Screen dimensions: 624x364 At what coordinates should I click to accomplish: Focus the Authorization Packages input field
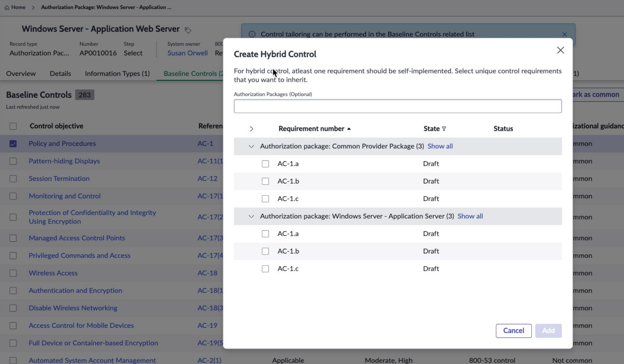(x=398, y=106)
